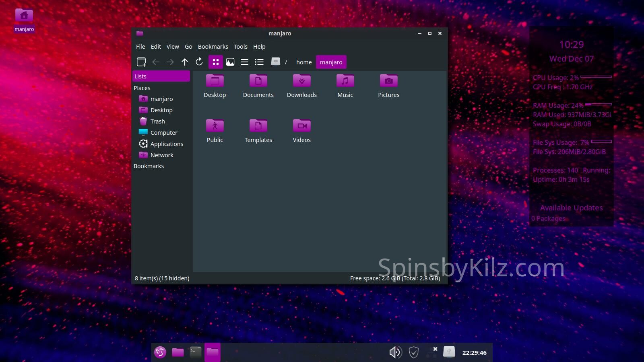Go up to parent folder
The image size is (644, 362).
(185, 62)
